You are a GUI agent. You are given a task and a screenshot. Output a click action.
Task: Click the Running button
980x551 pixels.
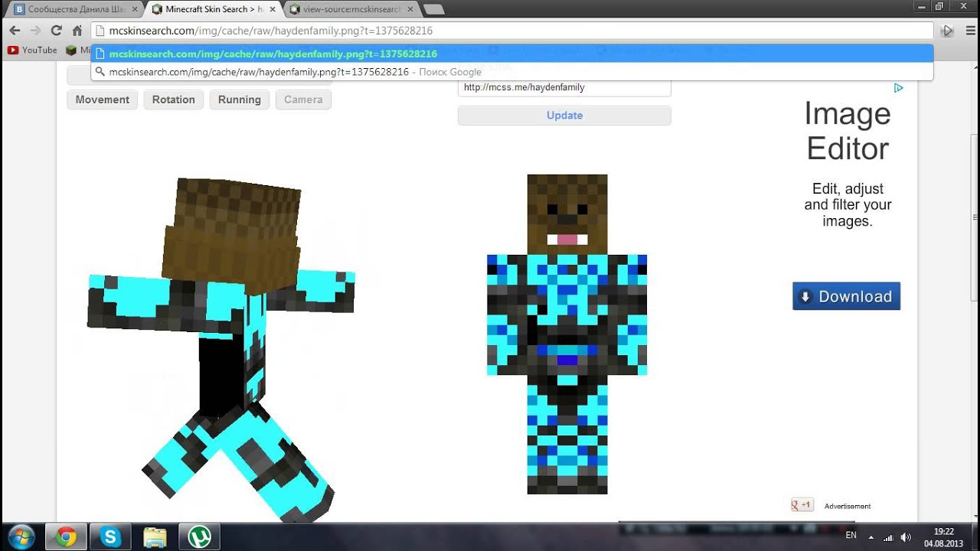tap(240, 99)
